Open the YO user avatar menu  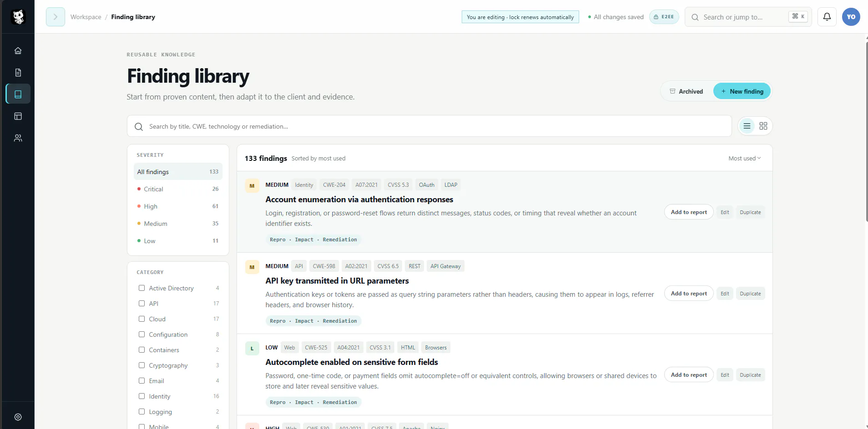tap(851, 17)
